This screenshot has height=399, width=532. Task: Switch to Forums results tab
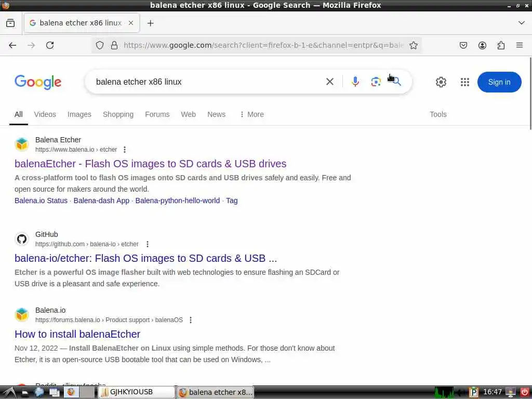(157, 114)
